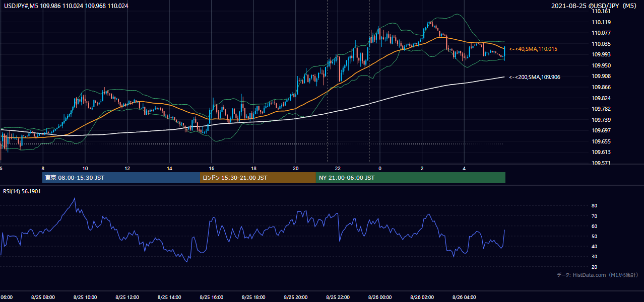Click price axis label 109.655
This screenshot has width=644, height=302.
(x=601, y=141)
